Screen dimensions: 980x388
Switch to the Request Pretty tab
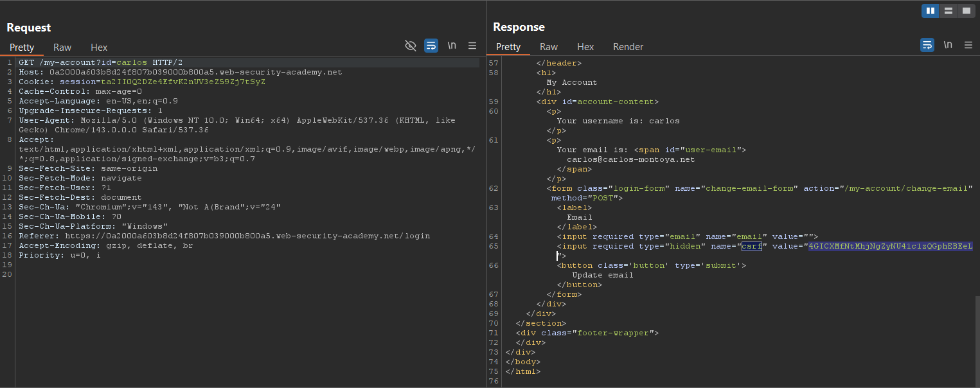point(22,47)
